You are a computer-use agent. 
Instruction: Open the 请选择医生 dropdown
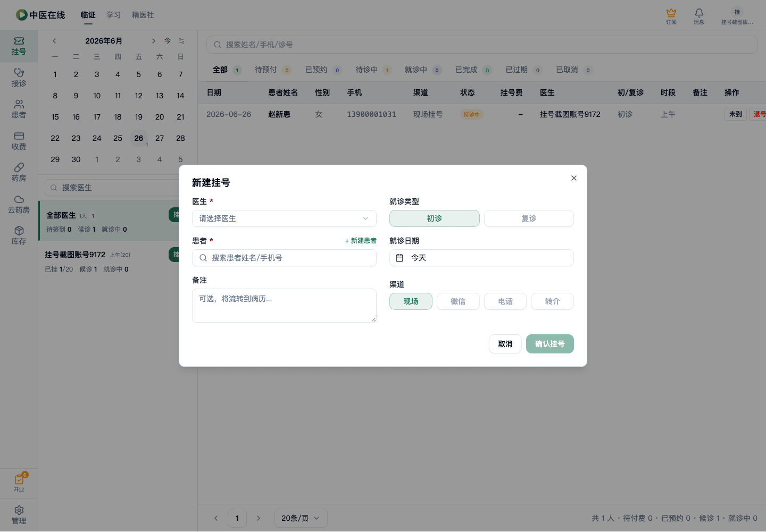click(284, 218)
